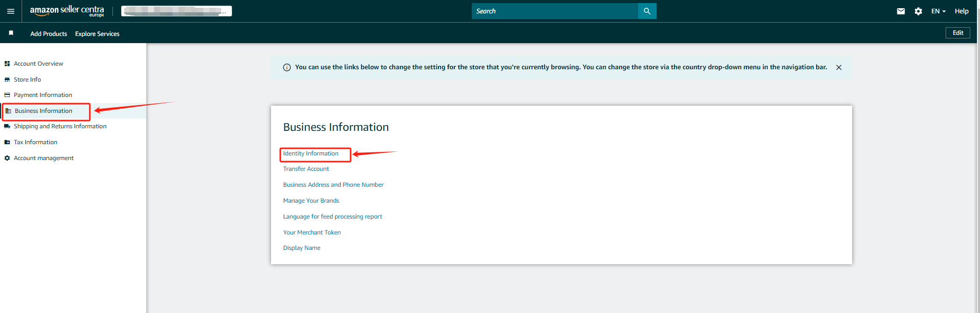Click the bookmark flag icon
The width and height of the screenshot is (980, 313).
coord(11,33)
